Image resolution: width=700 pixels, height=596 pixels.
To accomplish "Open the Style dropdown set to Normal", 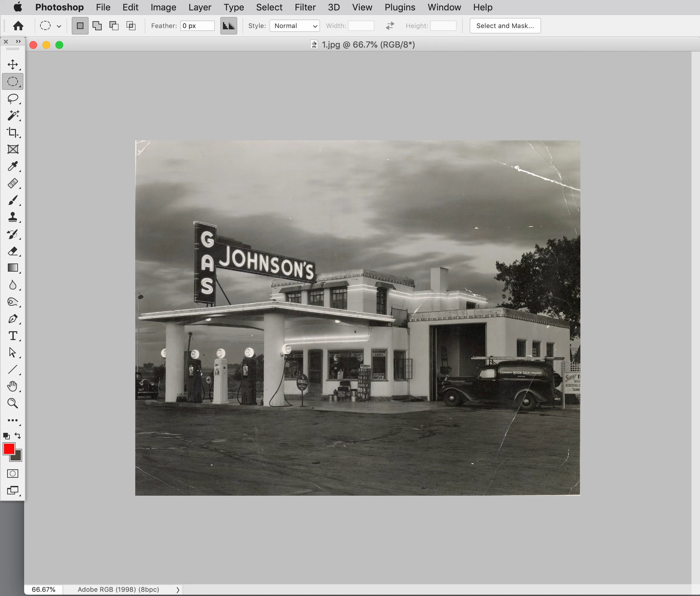I will pos(295,26).
